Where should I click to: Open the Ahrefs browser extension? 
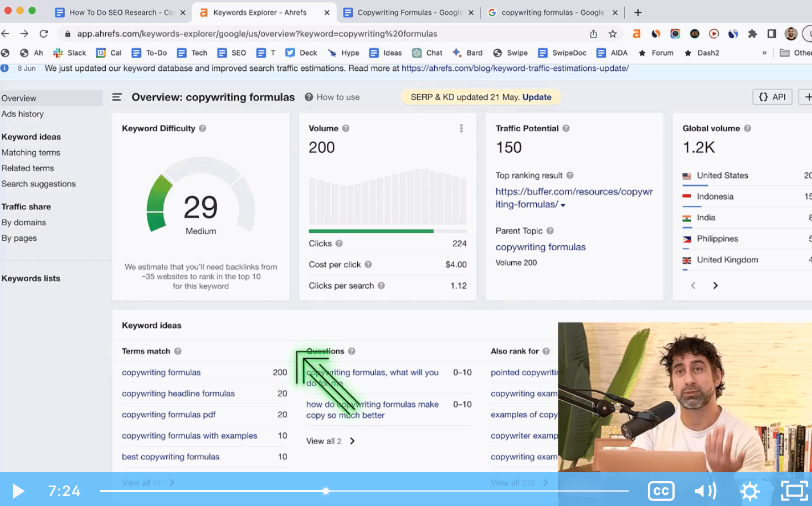[636, 34]
